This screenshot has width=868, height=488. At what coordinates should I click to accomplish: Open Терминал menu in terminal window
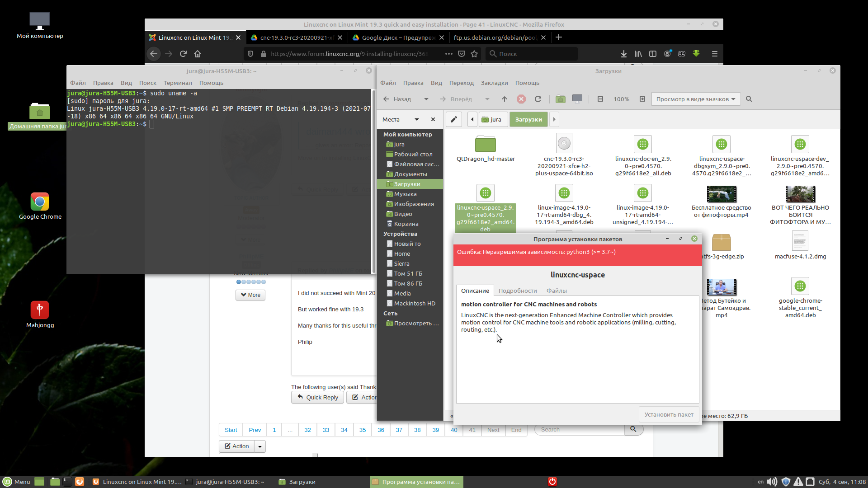click(178, 83)
